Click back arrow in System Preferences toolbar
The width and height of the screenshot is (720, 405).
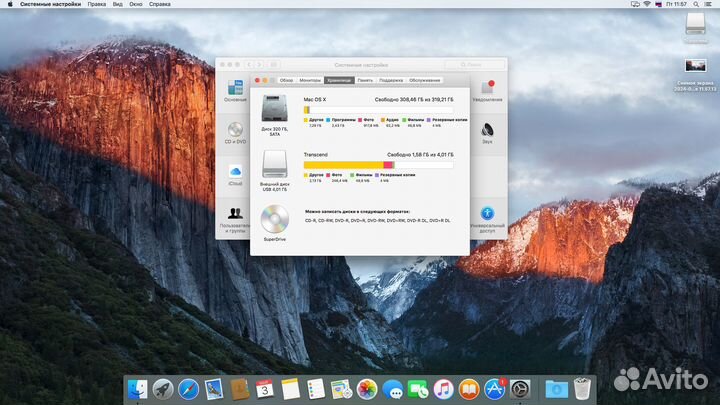click(249, 65)
